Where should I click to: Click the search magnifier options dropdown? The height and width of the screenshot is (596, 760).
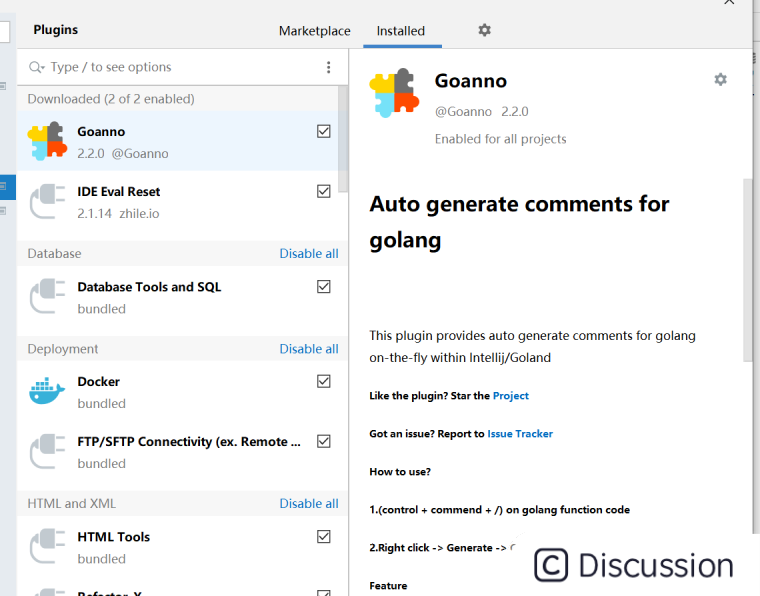click(x=37, y=67)
